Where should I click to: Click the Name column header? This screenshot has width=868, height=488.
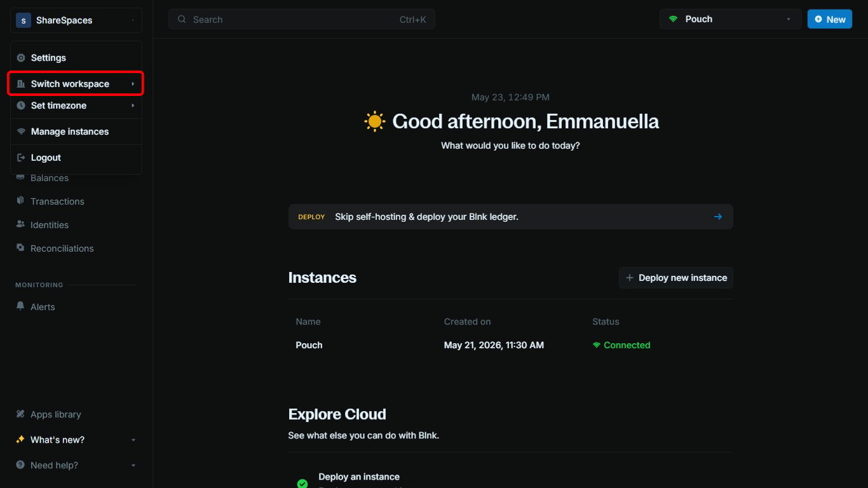click(308, 322)
